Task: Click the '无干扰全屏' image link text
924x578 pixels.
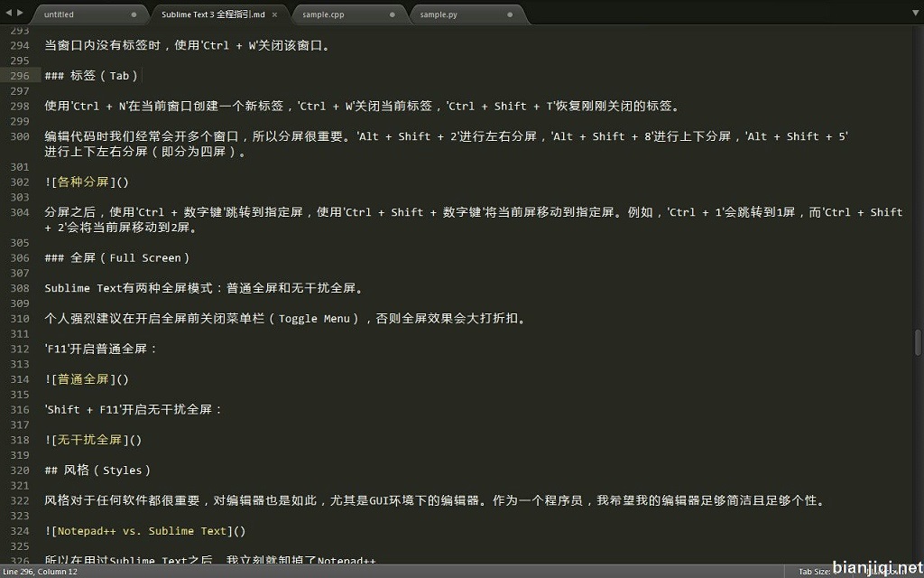Action: 89,440
